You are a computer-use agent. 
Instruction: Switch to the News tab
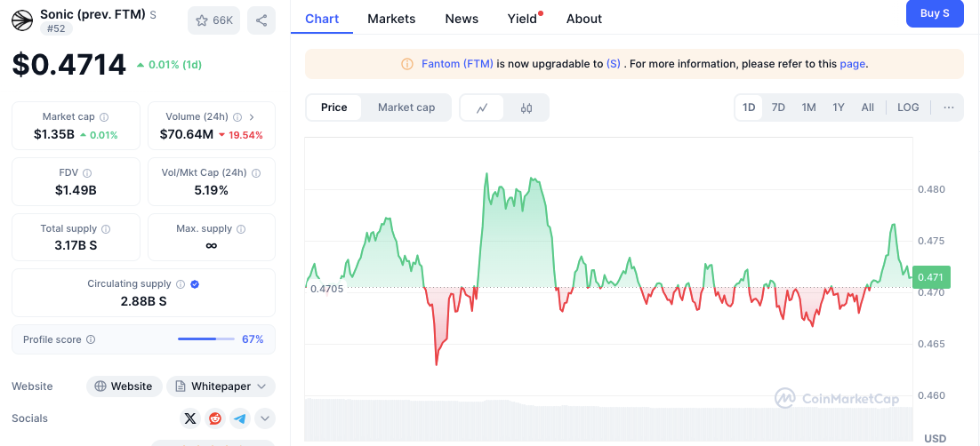click(x=462, y=19)
